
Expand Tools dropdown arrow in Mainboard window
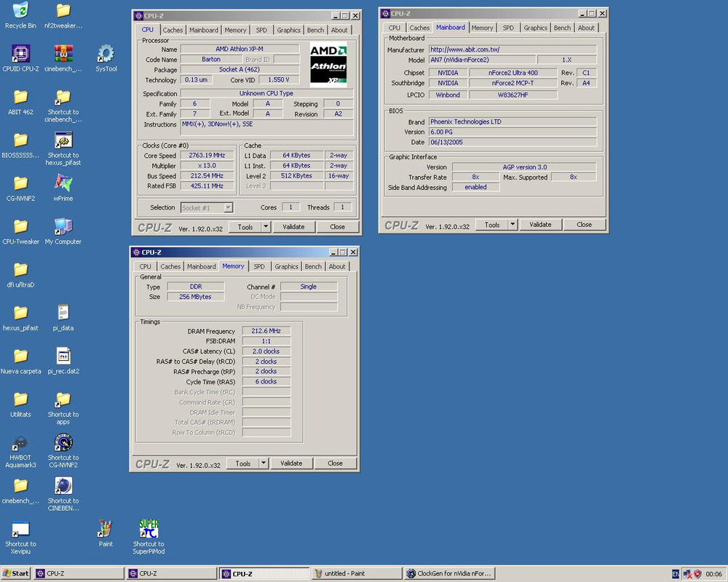pos(513,225)
